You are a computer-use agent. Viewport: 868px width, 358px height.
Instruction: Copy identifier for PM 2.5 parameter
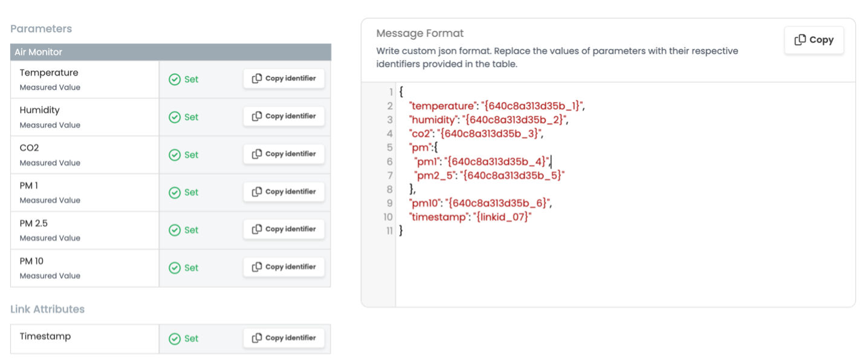point(283,229)
